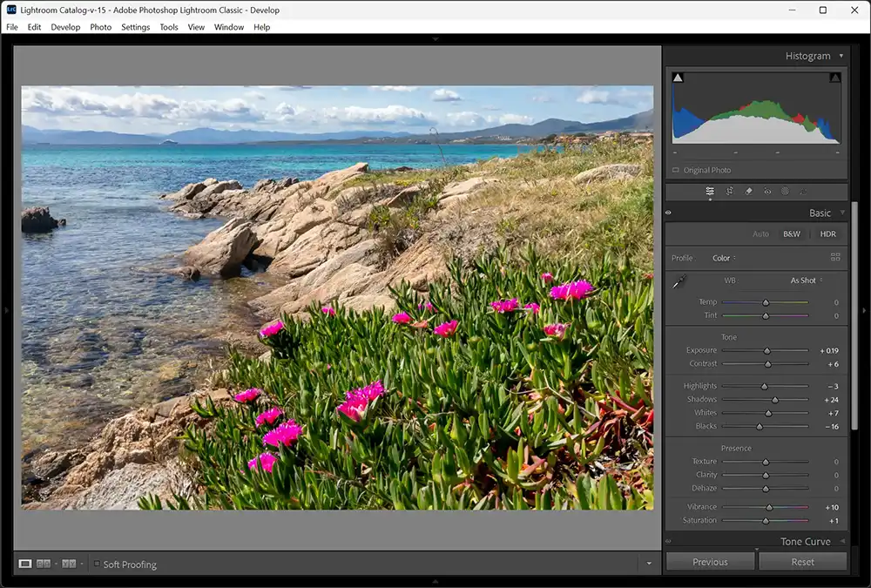This screenshot has width=871, height=588.
Task: Enable Soft Proofing
Action: (96, 564)
